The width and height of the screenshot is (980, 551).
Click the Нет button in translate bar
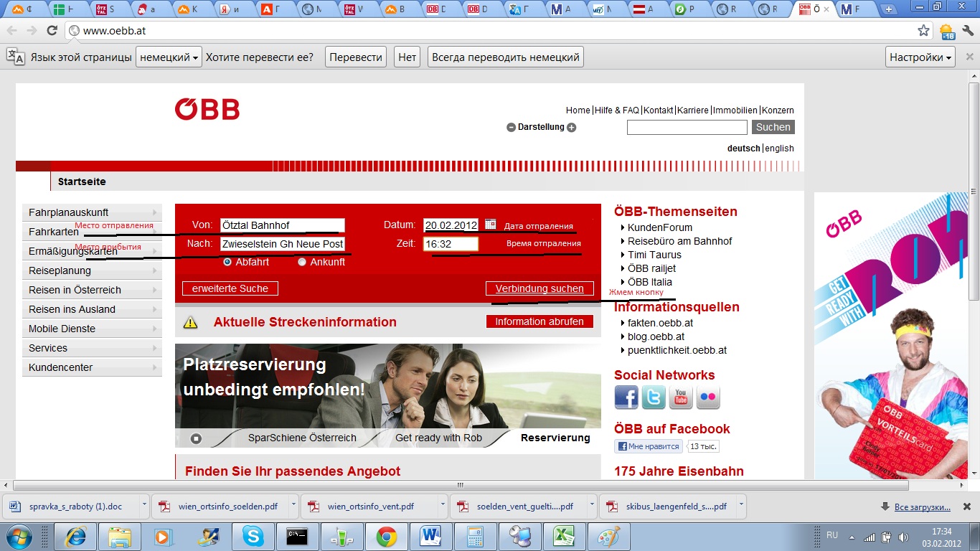point(407,57)
